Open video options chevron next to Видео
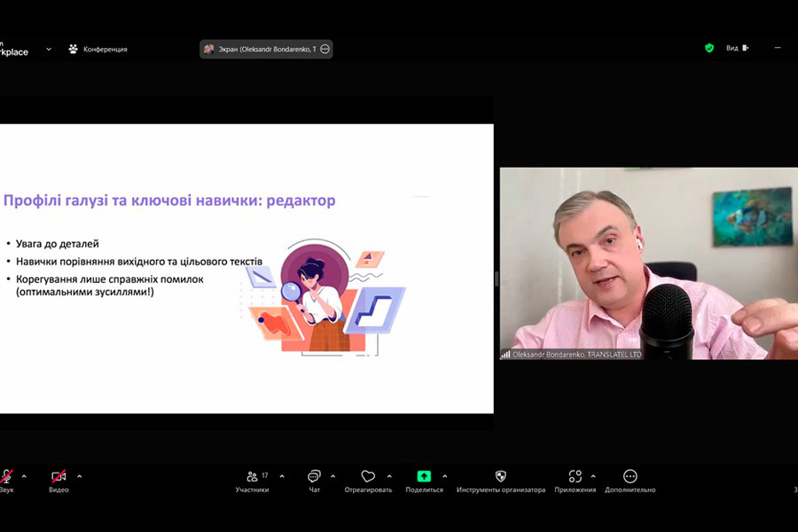This screenshot has height=532, width=798. (80, 476)
